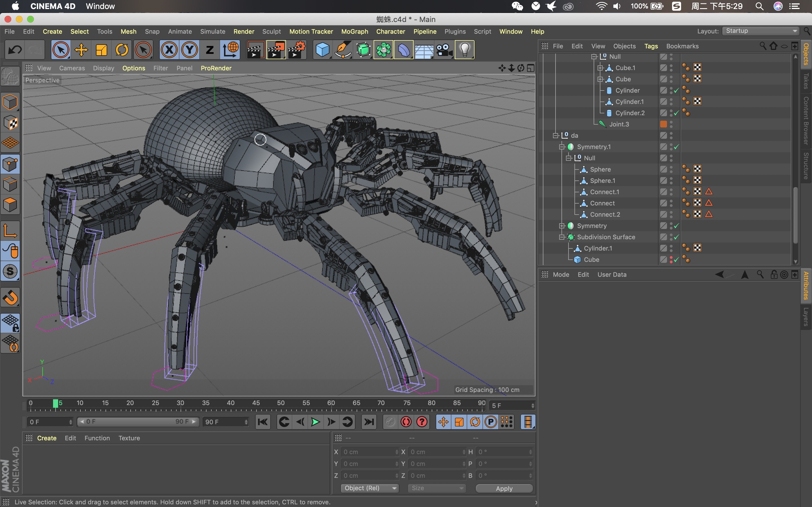Toggle Symmetry.1 green enable checkmark
812x507 pixels.
676,147
